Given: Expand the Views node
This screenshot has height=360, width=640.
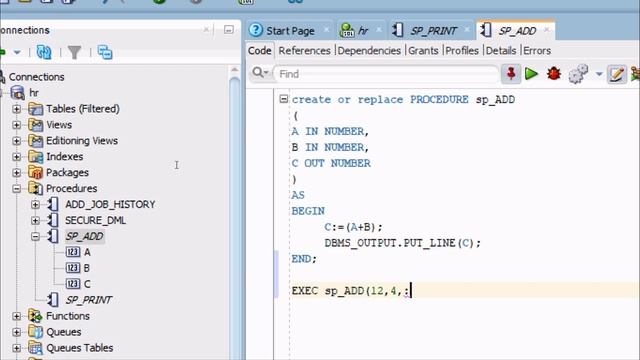Looking at the screenshot, I should tap(16, 125).
